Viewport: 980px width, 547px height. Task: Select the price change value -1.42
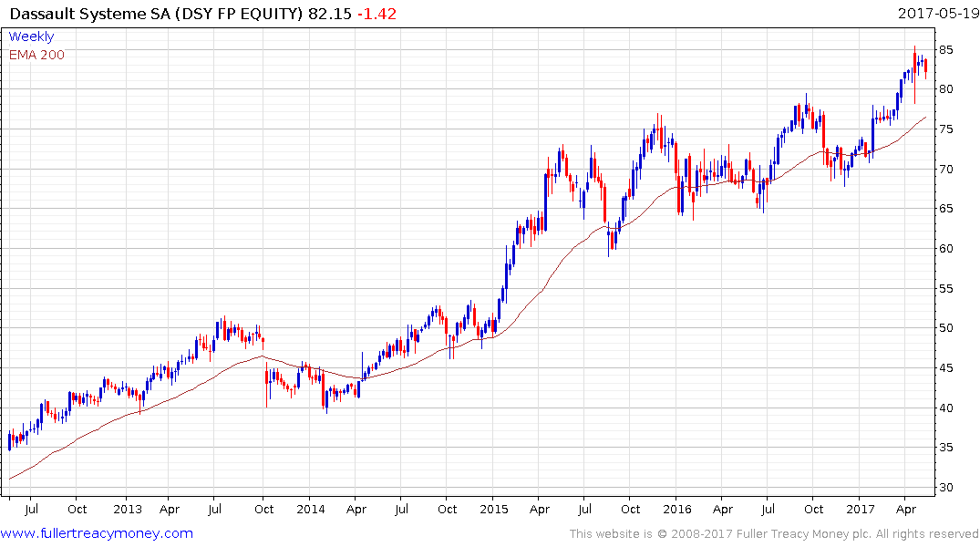[x=377, y=14]
